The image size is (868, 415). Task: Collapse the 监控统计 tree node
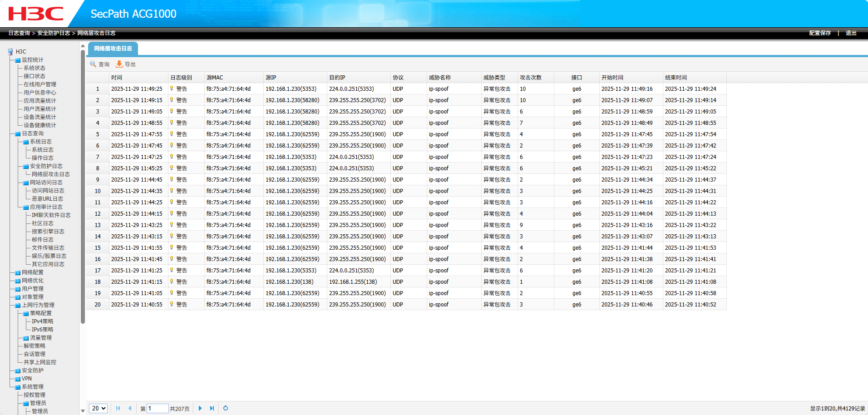18,60
